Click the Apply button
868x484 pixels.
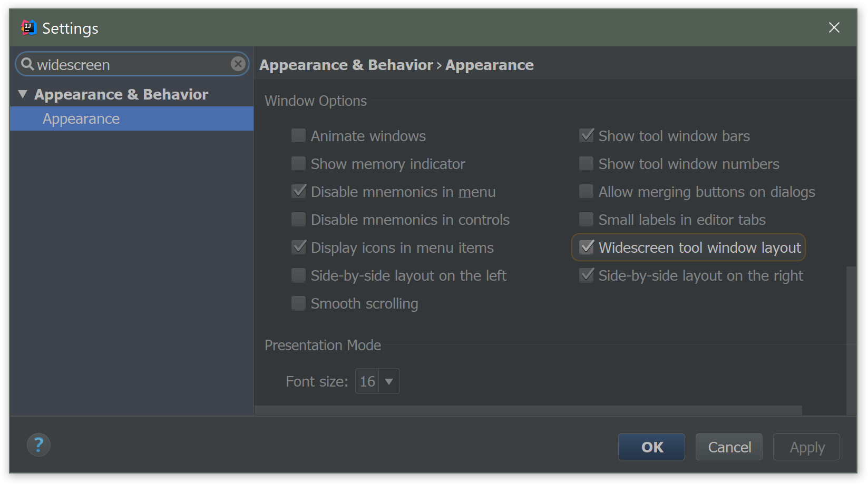[x=806, y=447]
